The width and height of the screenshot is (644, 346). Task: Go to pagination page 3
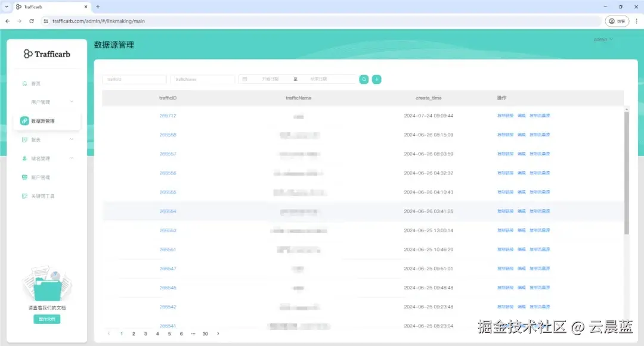click(145, 333)
